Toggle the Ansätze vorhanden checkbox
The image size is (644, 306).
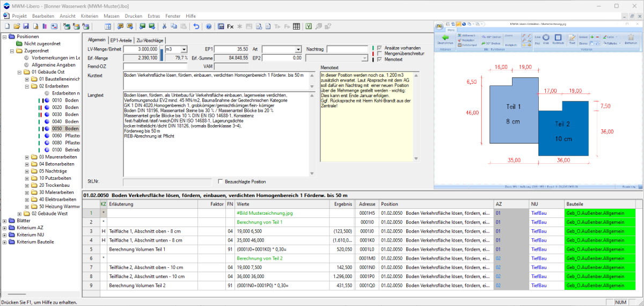pyautogui.click(x=380, y=48)
